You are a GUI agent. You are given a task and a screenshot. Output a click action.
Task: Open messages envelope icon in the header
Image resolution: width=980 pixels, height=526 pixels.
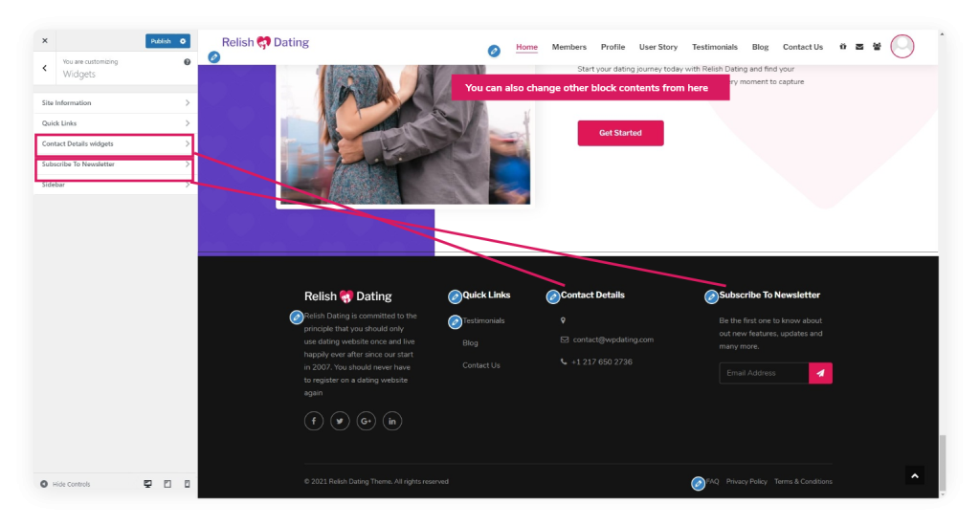coord(859,47)
